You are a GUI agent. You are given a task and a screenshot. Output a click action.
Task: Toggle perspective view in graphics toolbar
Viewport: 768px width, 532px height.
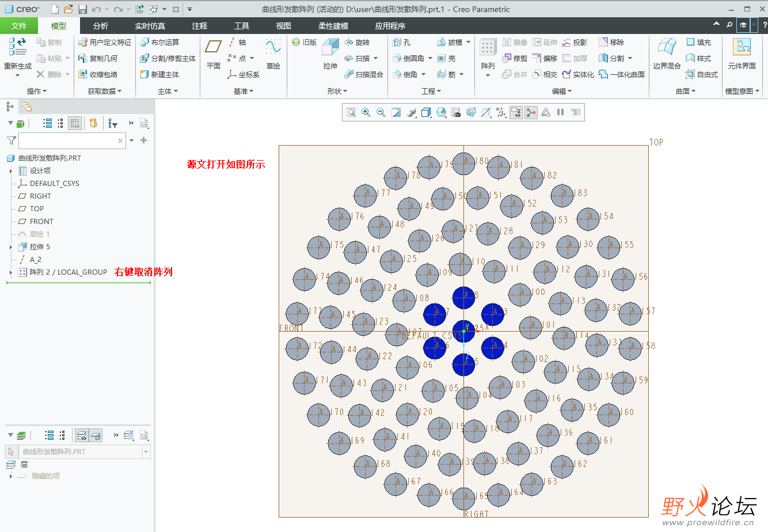pos(471,112)
